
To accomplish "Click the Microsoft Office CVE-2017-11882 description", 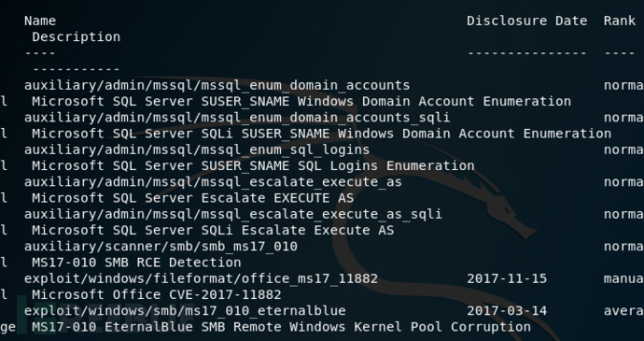I will 157,294.
